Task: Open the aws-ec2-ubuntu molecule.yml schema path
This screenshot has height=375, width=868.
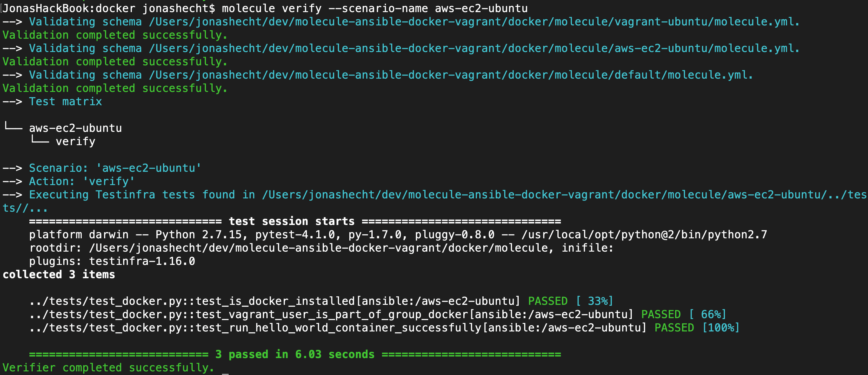Action: (x=473, y=48)
